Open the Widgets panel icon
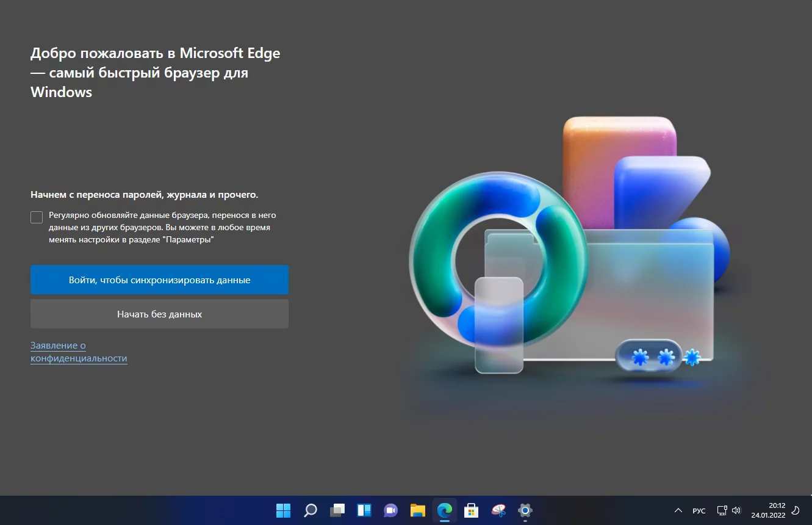This screenshot has width=812, height=525. [x=364, y=510]
